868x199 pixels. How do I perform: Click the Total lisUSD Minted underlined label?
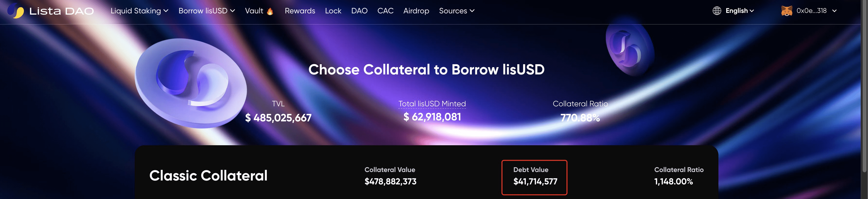pos(432,104)
